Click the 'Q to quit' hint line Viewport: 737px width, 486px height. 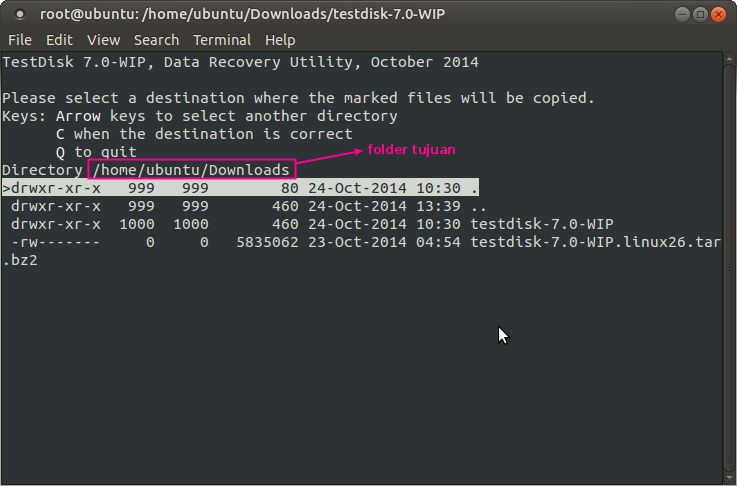(x=96, y=152)
